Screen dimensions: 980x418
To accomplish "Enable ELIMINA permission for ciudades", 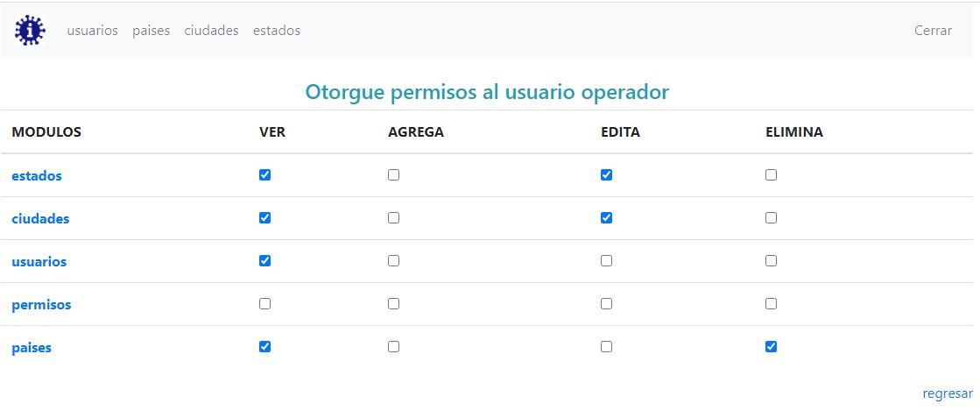I will point(771,218).
